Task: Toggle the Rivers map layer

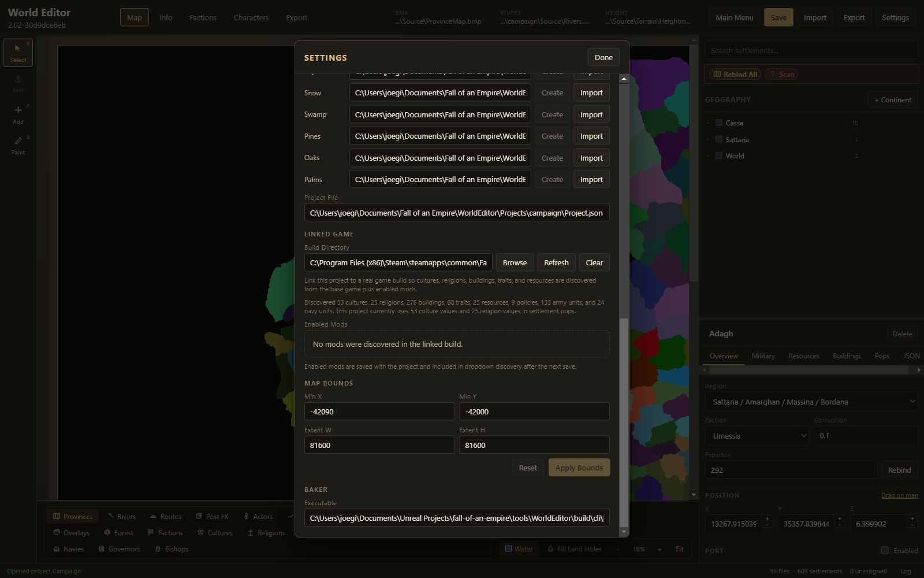Action: click(121, 517)
